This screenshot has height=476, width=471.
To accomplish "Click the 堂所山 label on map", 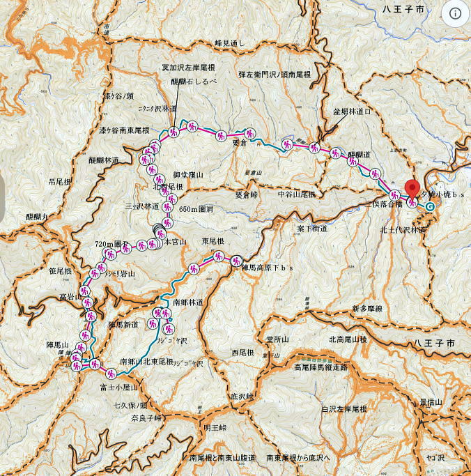I will click(277, 339).
